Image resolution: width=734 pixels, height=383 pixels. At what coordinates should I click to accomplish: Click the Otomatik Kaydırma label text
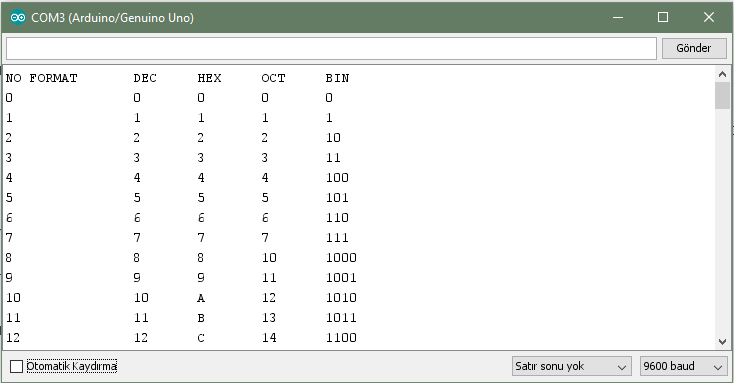tap(72, 366)
